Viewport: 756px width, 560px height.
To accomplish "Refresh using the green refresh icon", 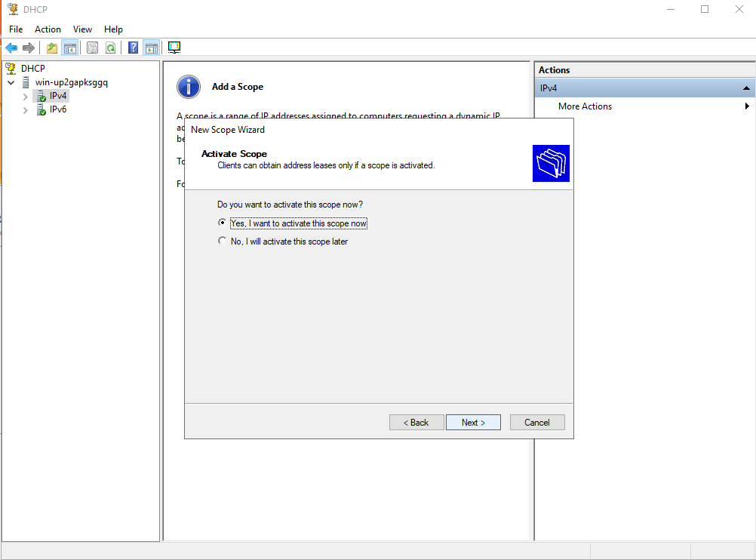I will pos(110,47).
